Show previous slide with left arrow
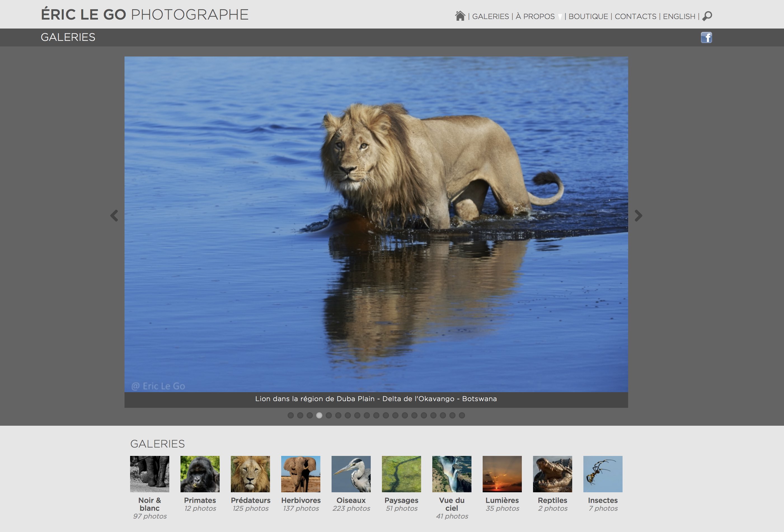Viewport: 784px width, 532px height. [114, 215]
